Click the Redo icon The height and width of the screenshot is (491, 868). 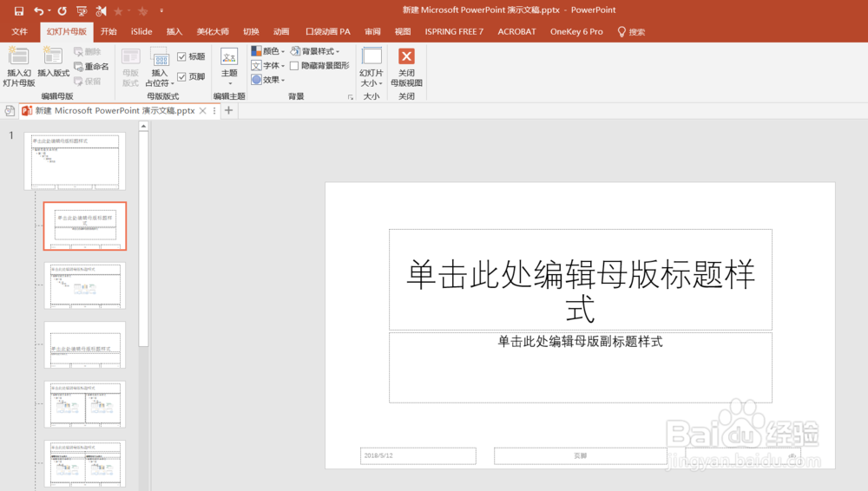pos(62,10)
